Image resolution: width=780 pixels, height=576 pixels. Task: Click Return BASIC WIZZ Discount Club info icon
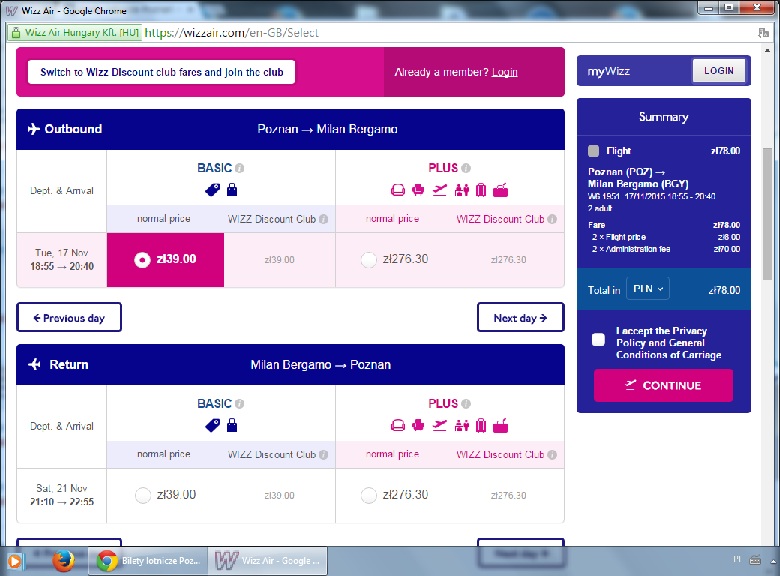pyautogui.click(x=323, y=455)
